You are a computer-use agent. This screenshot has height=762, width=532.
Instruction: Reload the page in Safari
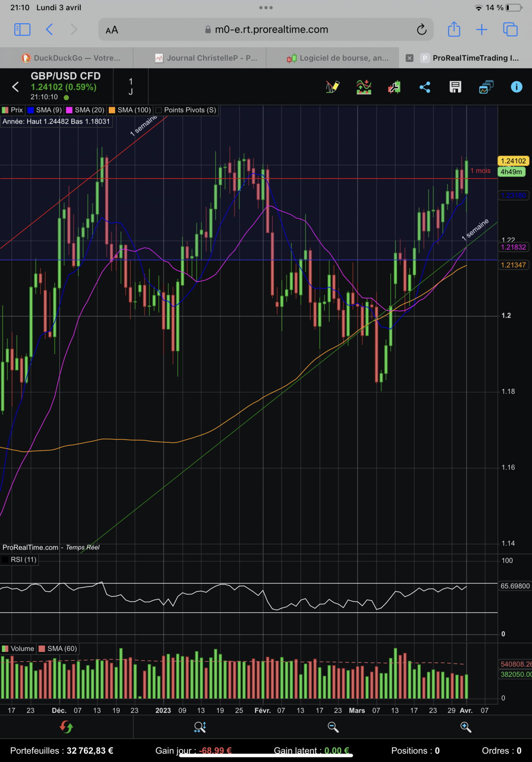(422, 30)
